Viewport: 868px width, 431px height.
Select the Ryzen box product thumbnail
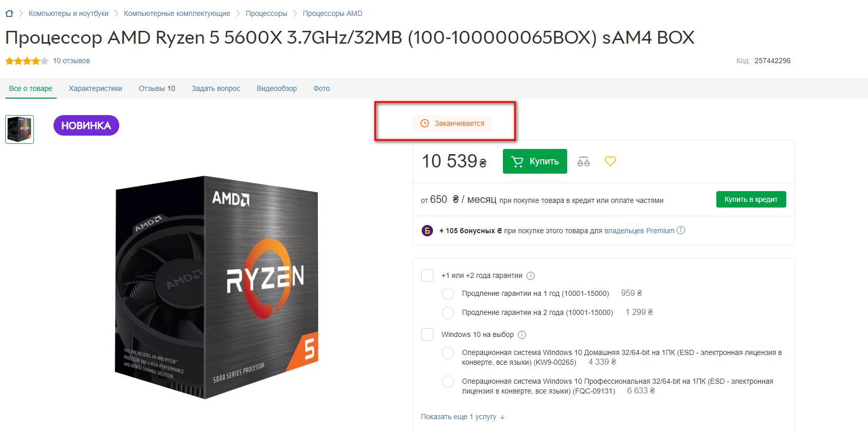coord(20,129)
